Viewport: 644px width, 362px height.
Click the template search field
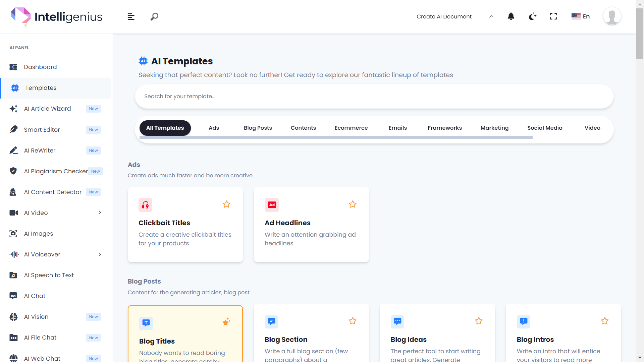[x=374, y=97]
